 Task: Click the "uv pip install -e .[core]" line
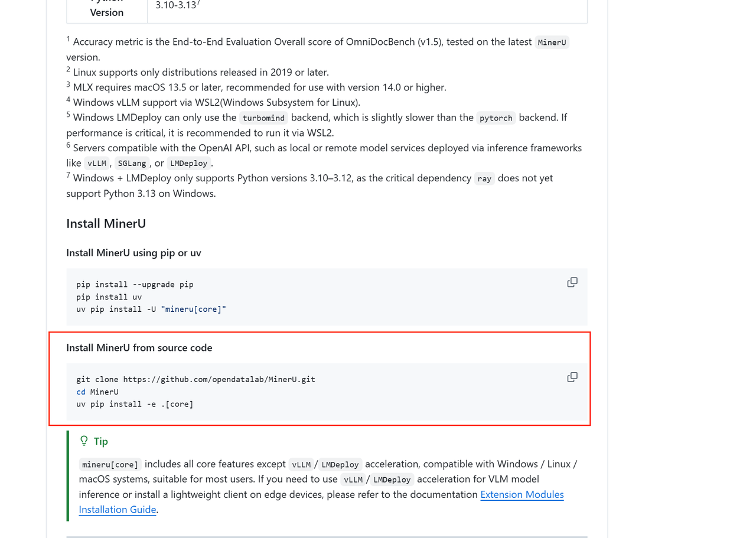(x=135, y=404)
